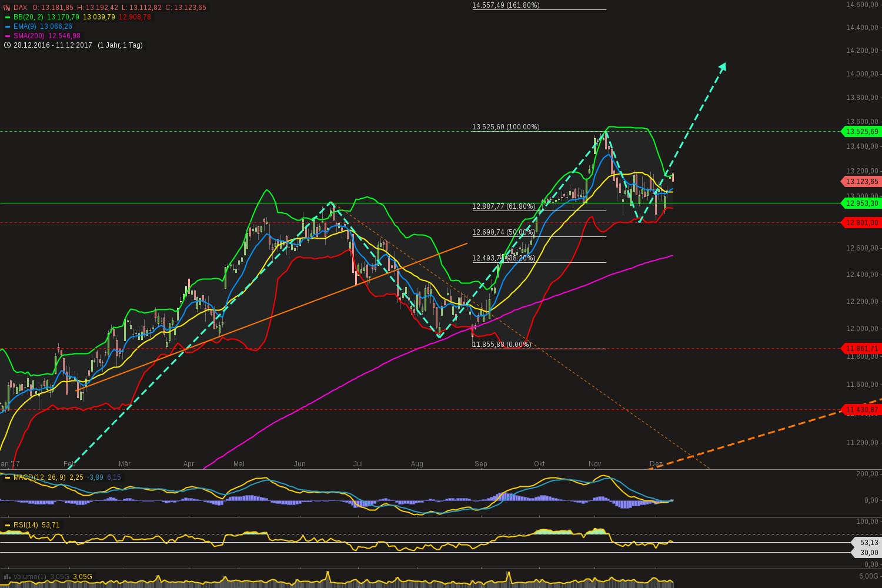882x588 pixels.
Task: Click the Okt month label on time axis
Action: point(539,464)
